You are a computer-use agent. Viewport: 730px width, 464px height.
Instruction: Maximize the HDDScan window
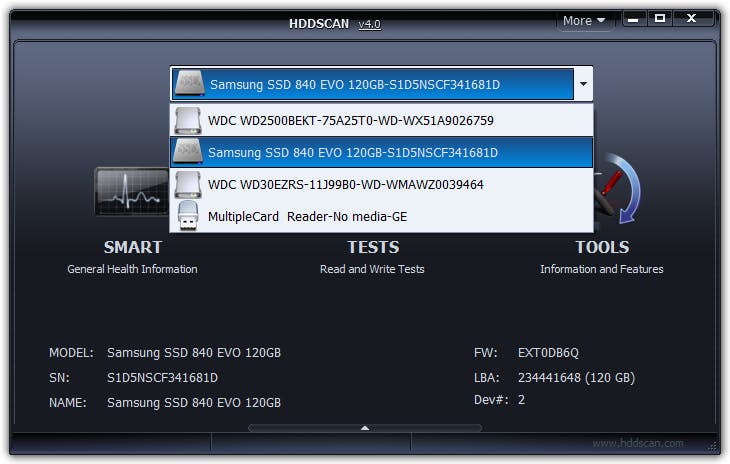point(659,19)
